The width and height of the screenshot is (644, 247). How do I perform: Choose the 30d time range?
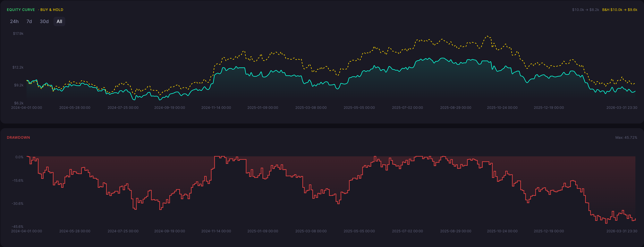click(x=44, y=21)
